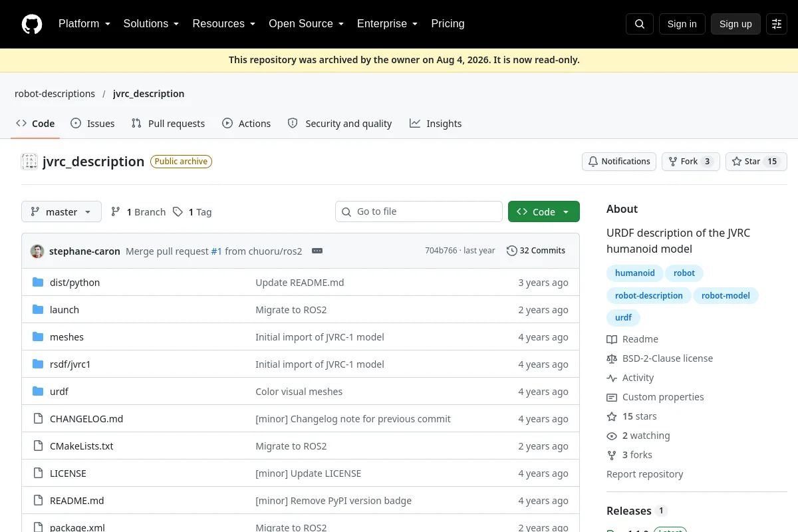Click the Sign up button
798x532 pixels.
click(x=735, y=24)
